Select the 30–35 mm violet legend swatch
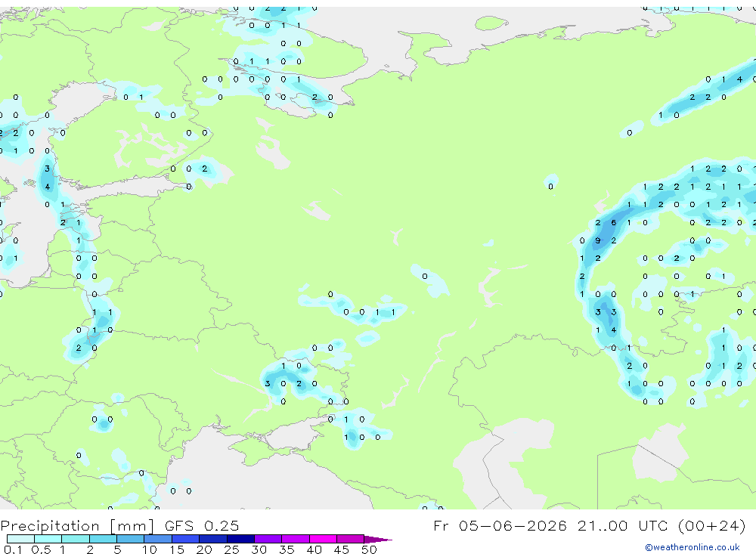The image size is (756, 554). pyautogui.click(x=268, y=539)
